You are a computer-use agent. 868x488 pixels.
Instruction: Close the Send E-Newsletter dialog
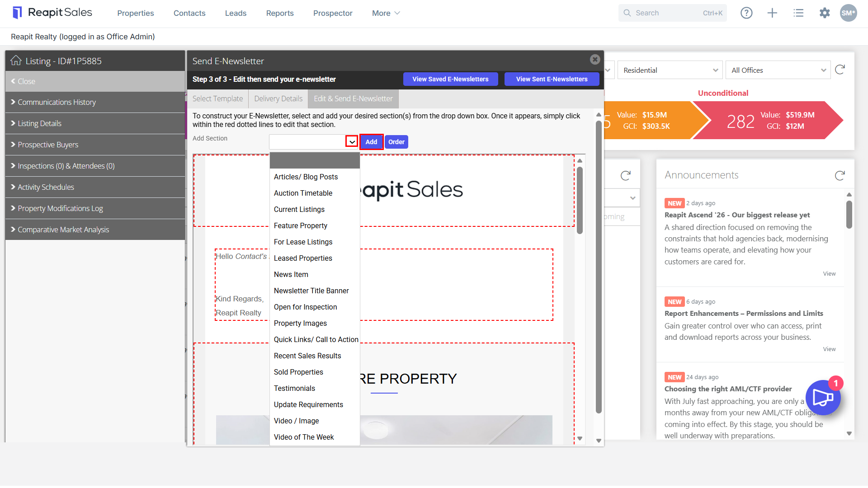click(x=595, y=59)
